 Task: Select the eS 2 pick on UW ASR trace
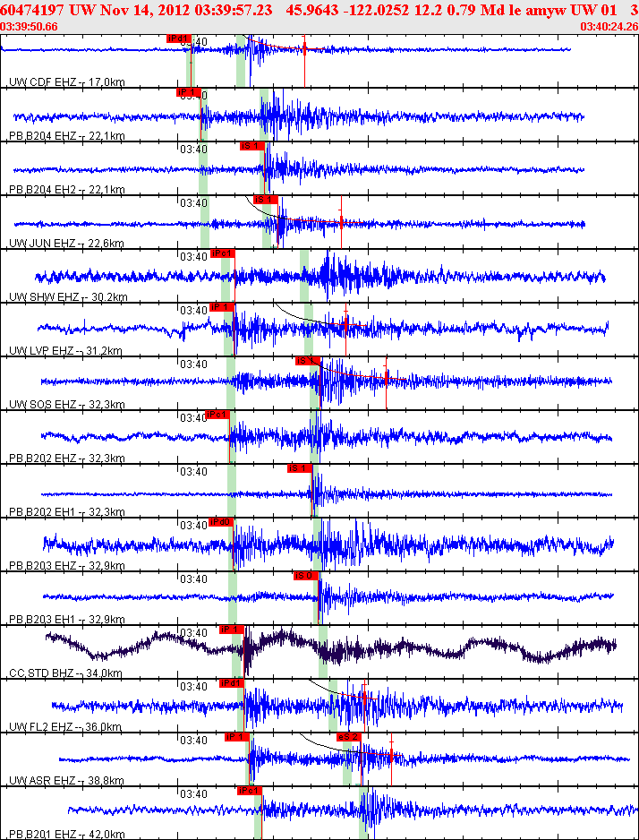tap(349, 737)
